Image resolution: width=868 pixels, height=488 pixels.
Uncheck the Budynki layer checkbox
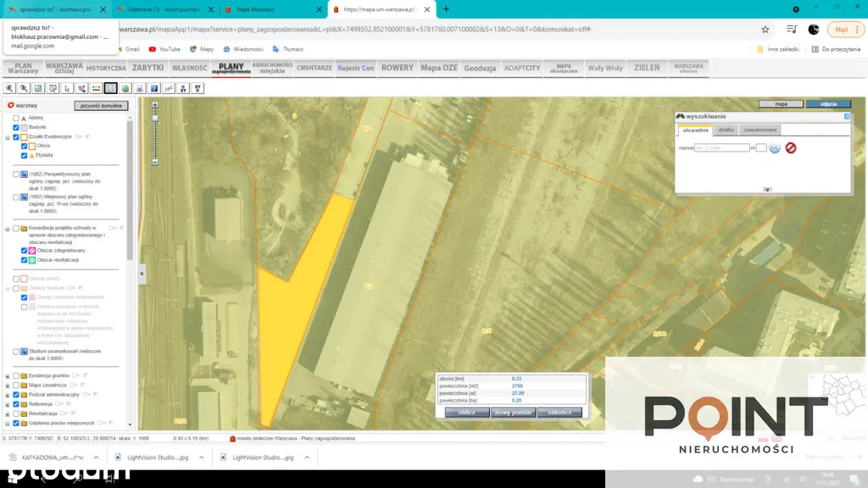pos(16,127)
